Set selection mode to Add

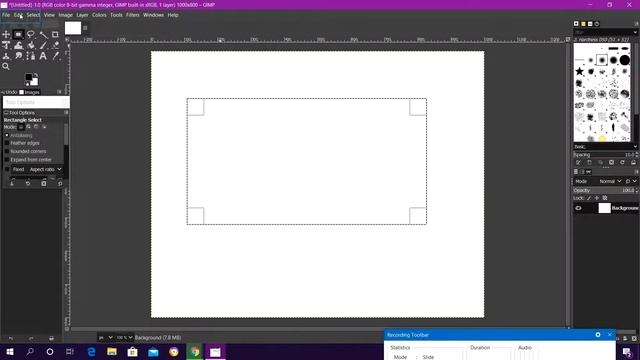click(x=29, y=127)
